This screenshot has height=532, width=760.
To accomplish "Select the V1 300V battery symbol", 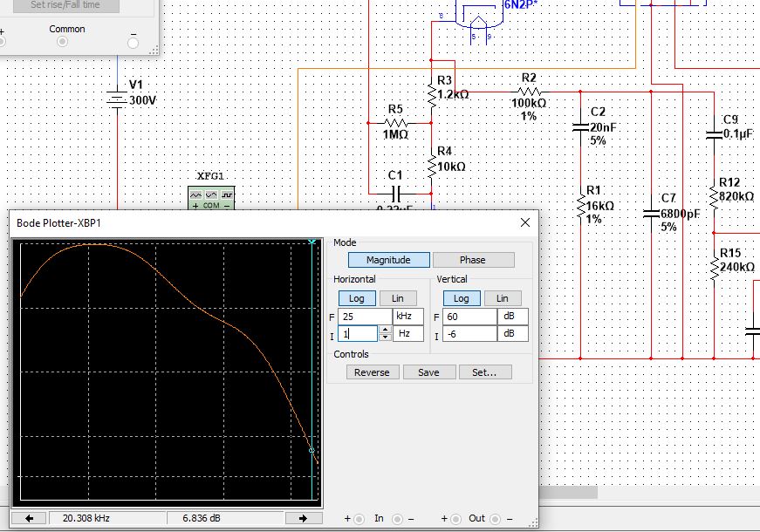I will tap(117, 100).
